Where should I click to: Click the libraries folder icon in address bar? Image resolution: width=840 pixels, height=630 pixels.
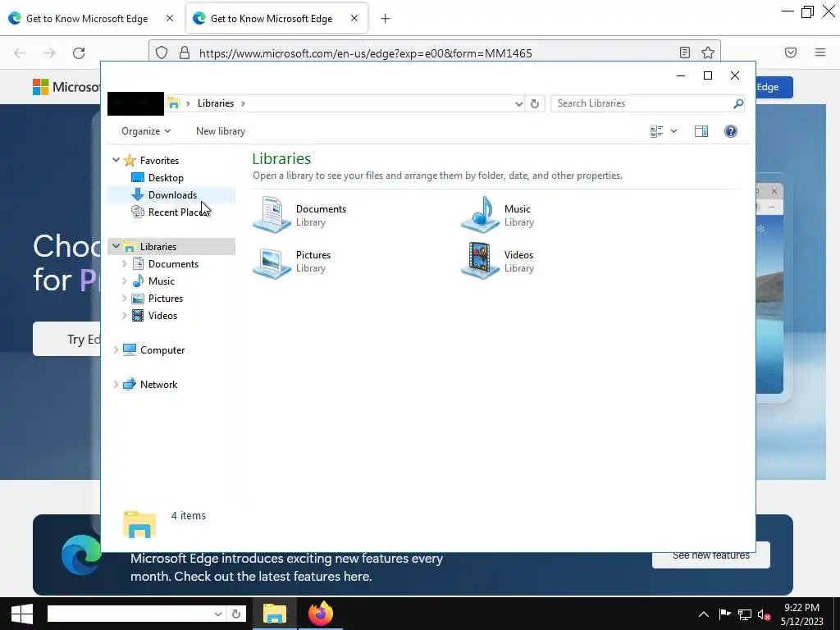(174, 103)
